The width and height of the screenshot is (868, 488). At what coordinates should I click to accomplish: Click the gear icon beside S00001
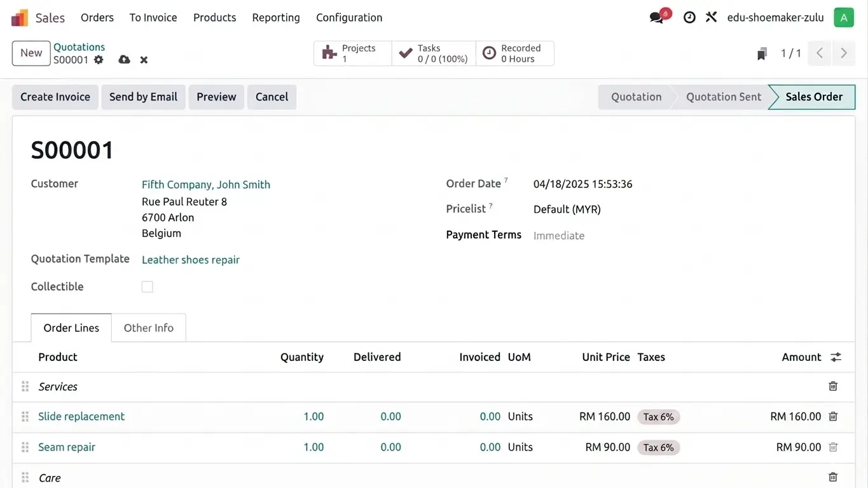point(99,60)
